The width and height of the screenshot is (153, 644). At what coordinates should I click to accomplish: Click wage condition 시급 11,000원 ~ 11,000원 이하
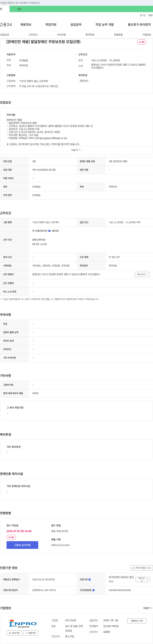point(124,222)
